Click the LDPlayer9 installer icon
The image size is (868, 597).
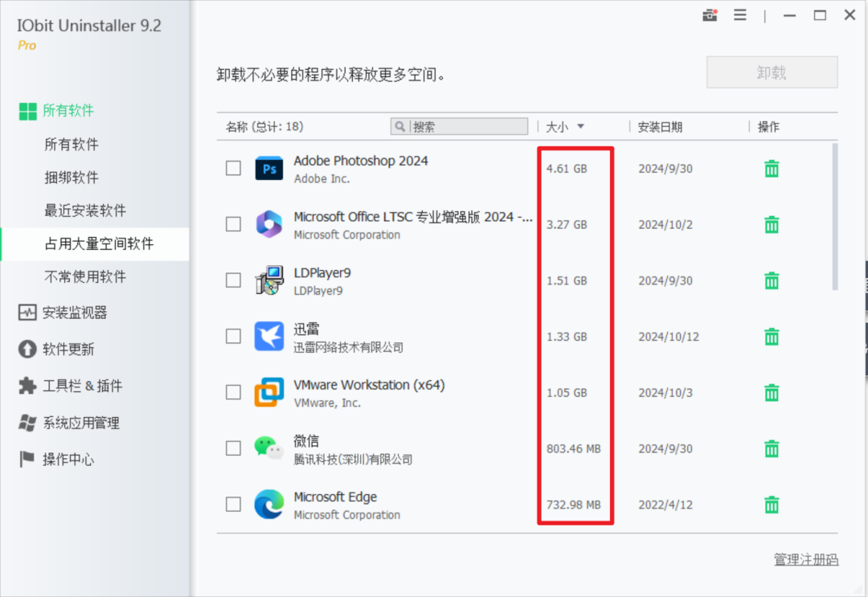[269, 280]
